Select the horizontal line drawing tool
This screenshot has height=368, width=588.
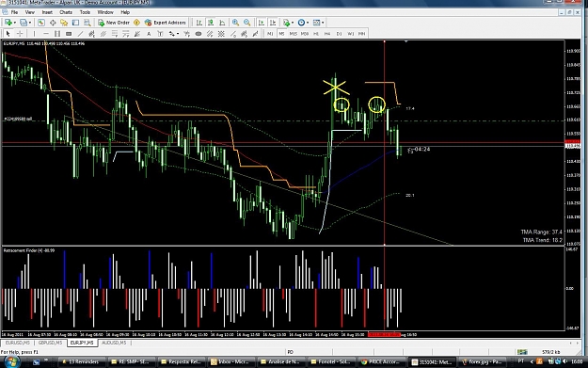tap(46, 34)
